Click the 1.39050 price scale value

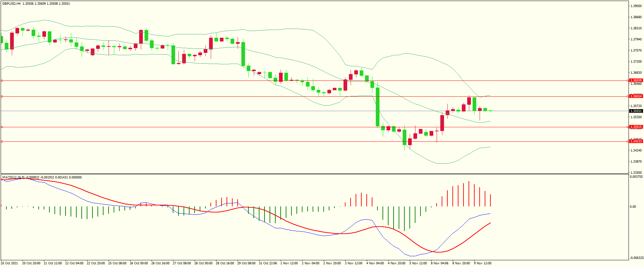[636, 6]
